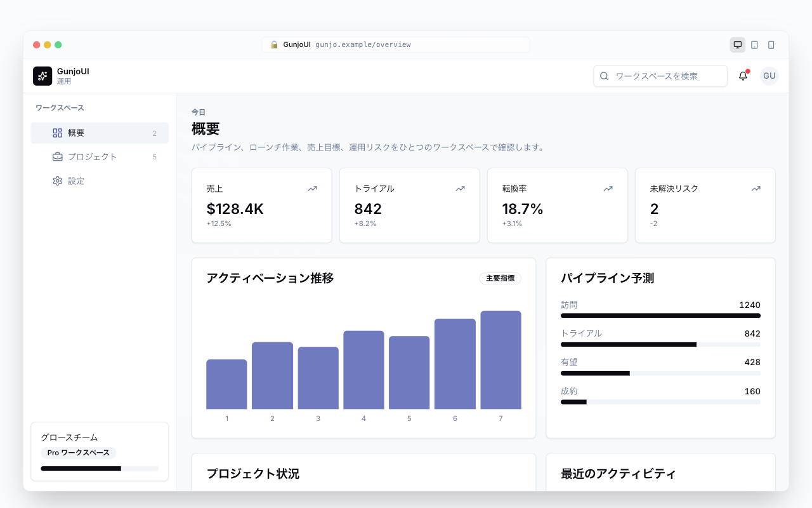812x508 pixels.
Task: Click the アクティベーション推移 heading
Action: coord(270,278)
